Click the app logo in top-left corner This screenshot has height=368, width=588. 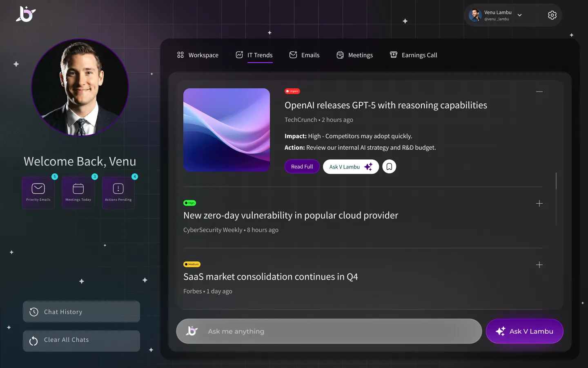click(x=26, y=14)
